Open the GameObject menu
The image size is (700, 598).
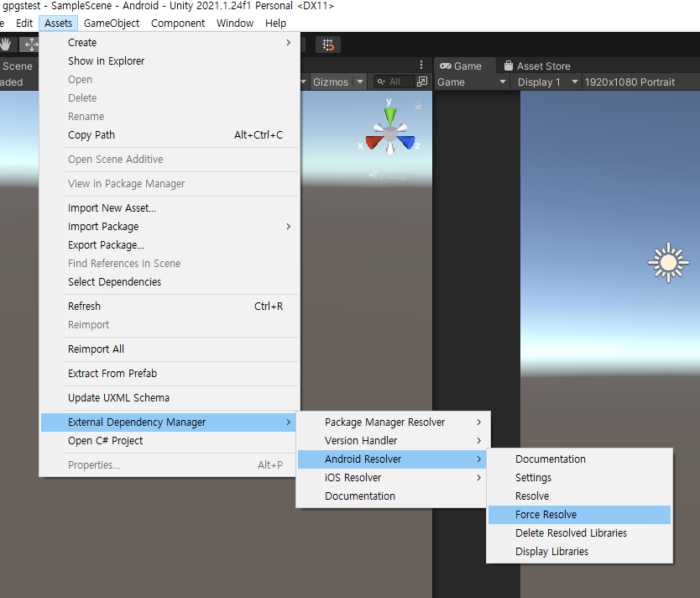(112, 24)
